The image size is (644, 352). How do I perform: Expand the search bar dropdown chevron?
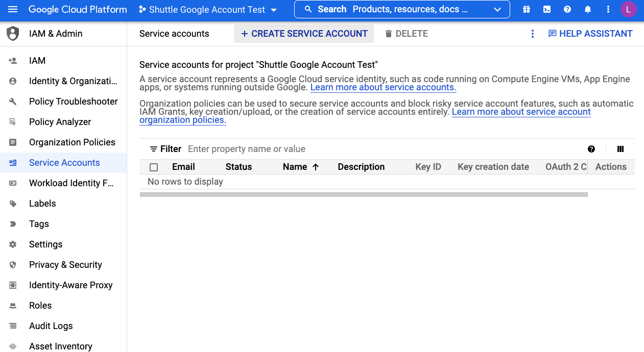click(497, 10)
